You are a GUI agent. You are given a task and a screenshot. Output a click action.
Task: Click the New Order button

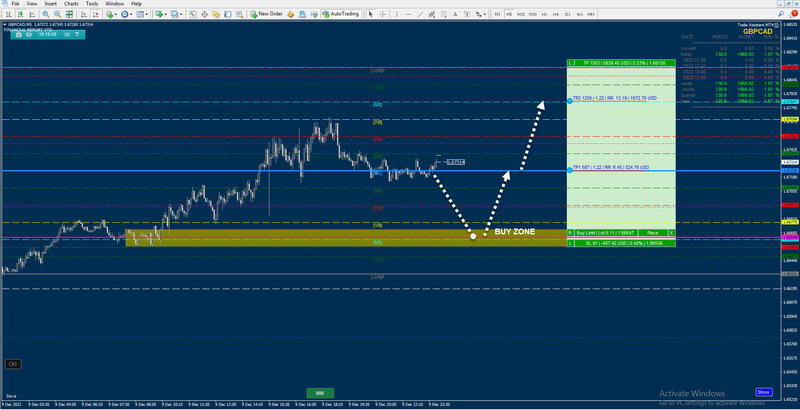coord(266,14)
